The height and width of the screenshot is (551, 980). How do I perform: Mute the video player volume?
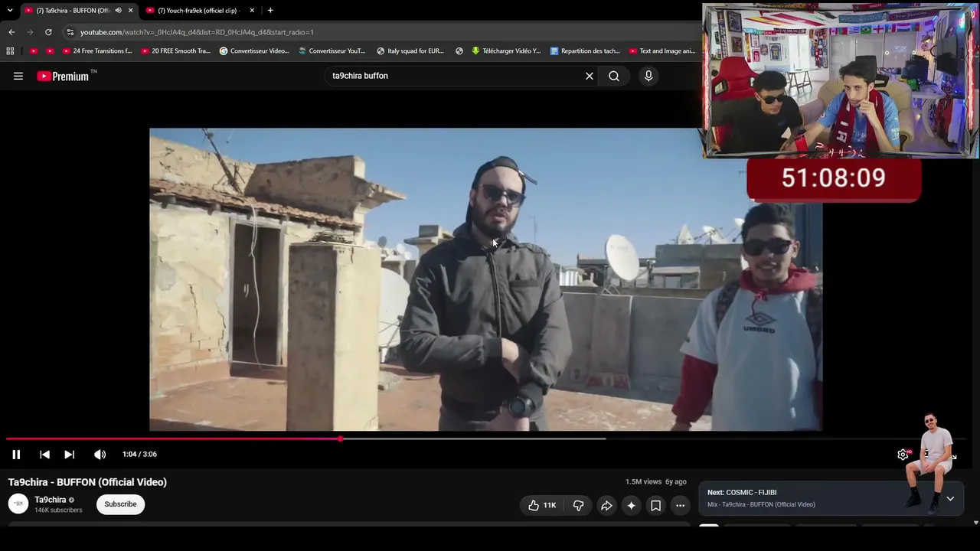point(100,455)
